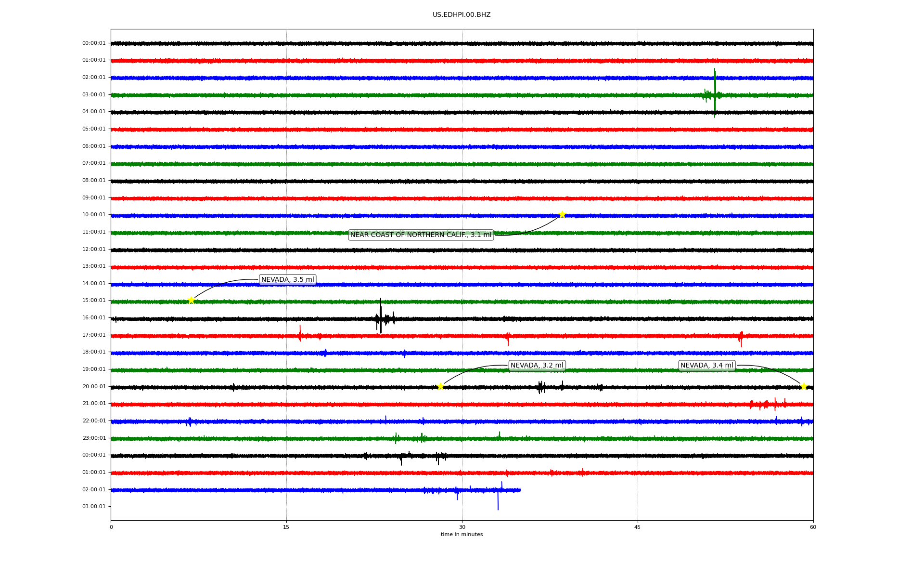924x578 pixels.
Task: Click the yellow star on the 15:00:01 trace
Action: pos(191,300)
